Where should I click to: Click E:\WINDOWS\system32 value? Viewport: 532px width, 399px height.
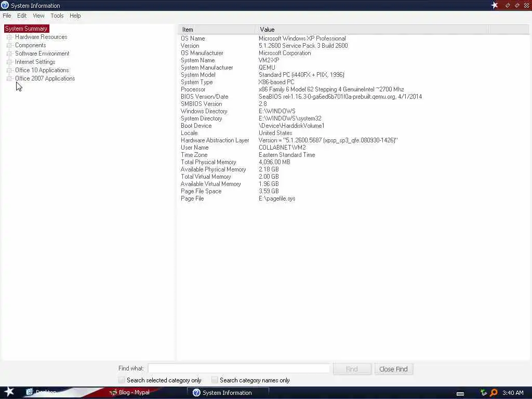(290, 118)
